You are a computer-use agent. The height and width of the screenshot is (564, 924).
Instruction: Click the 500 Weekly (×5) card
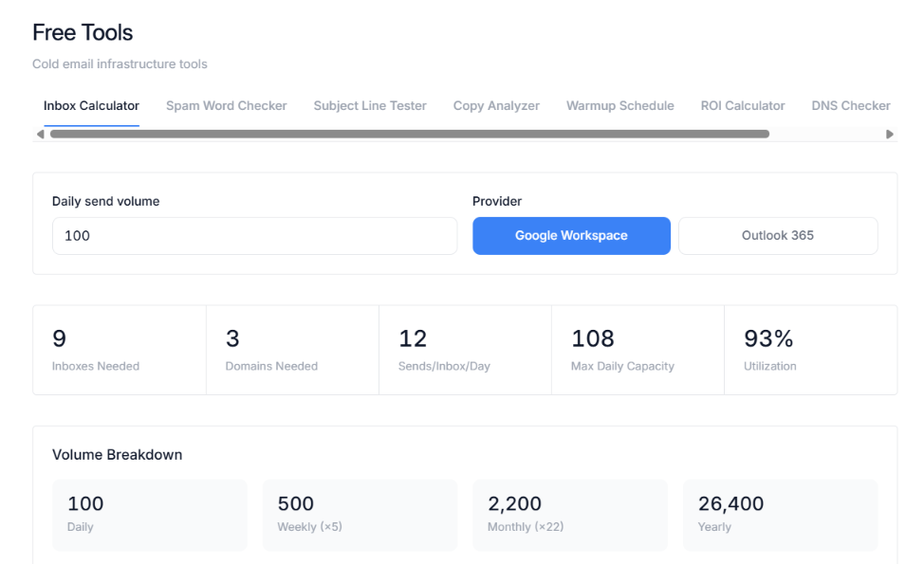click(x=360, y=515)
